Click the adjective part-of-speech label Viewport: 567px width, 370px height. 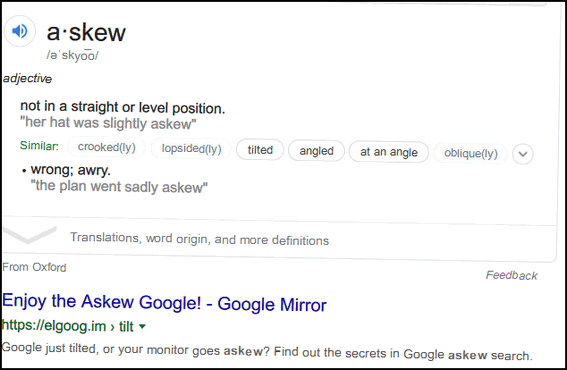click(x=27, y=78)
